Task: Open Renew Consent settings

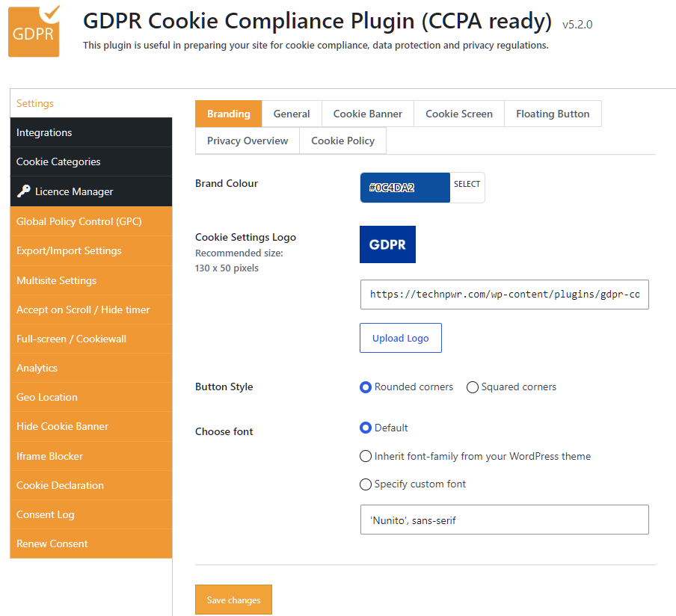Action: pos(91,543)
